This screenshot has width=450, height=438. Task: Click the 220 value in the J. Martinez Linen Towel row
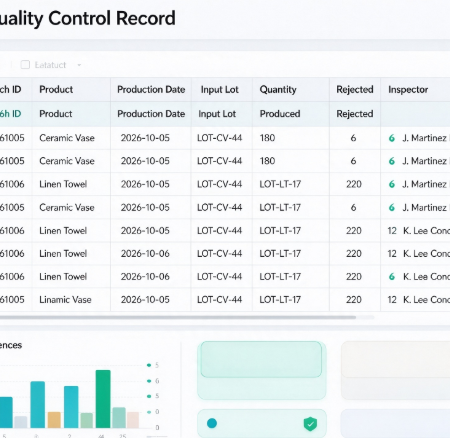click(x=354, y=184)
